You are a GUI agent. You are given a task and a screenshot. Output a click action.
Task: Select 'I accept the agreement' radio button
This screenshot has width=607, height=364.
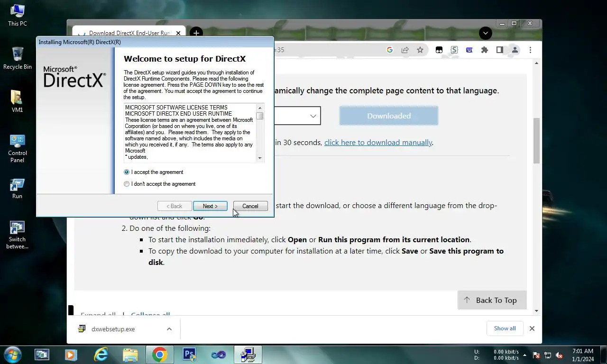pos(127,172)
